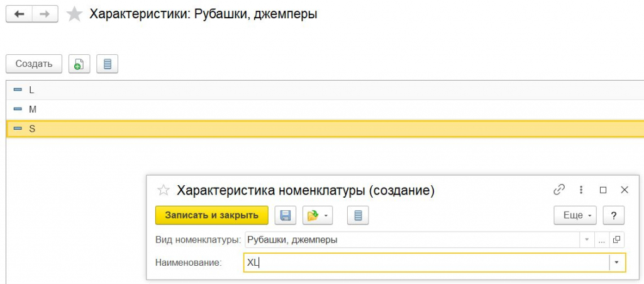
Task: Add page to favorites with the gray star
Action: click(74, 14)
